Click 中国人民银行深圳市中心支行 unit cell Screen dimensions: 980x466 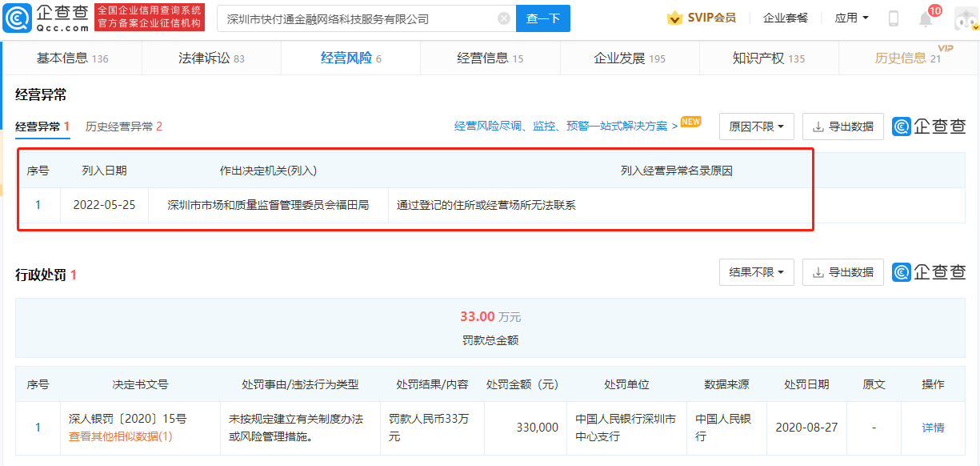click(x=626, y=428)
